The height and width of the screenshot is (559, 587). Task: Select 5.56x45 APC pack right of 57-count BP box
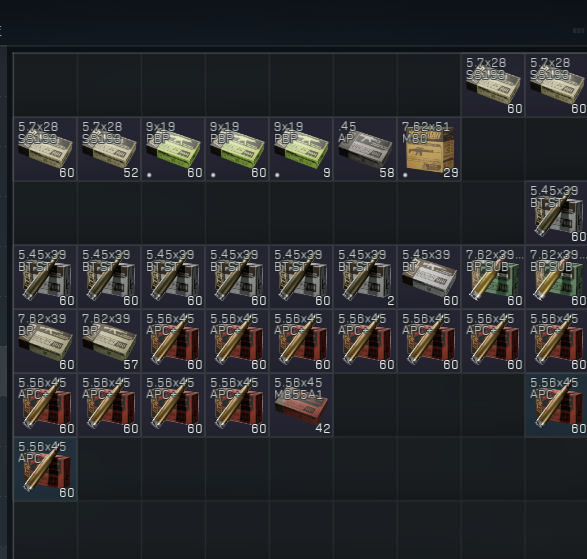173,341
